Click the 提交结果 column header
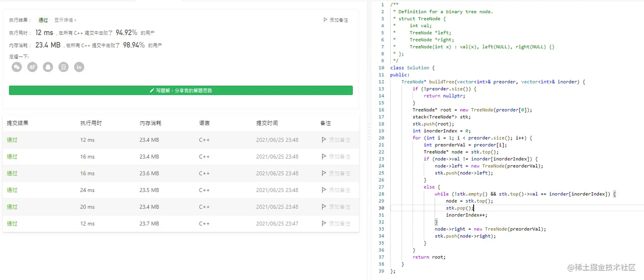 [x=17, y=123]
